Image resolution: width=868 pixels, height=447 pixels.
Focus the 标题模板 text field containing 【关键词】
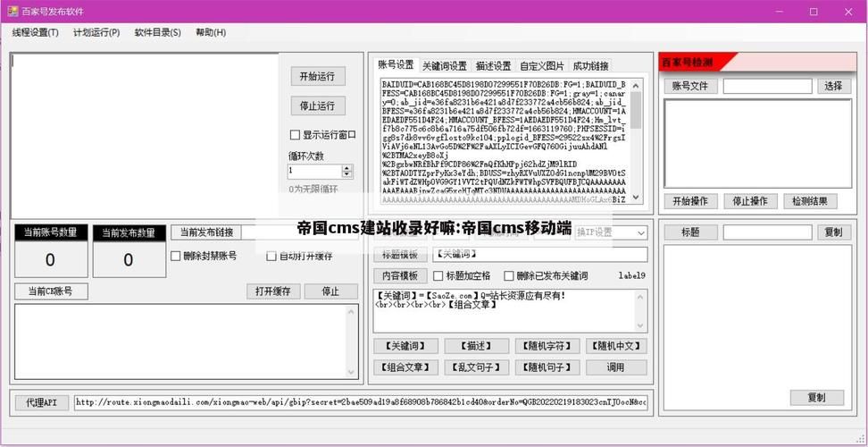540,255
